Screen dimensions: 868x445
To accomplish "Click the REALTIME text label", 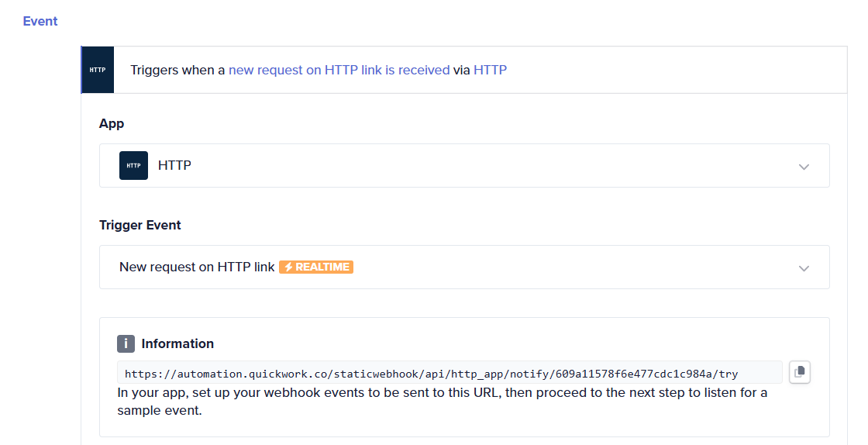I will 322,267.
